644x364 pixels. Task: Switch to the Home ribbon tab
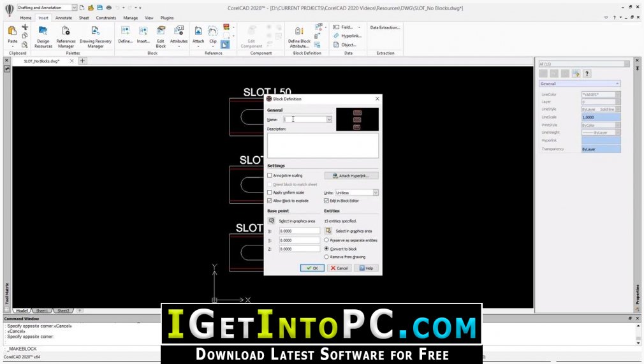coord(26,18)
